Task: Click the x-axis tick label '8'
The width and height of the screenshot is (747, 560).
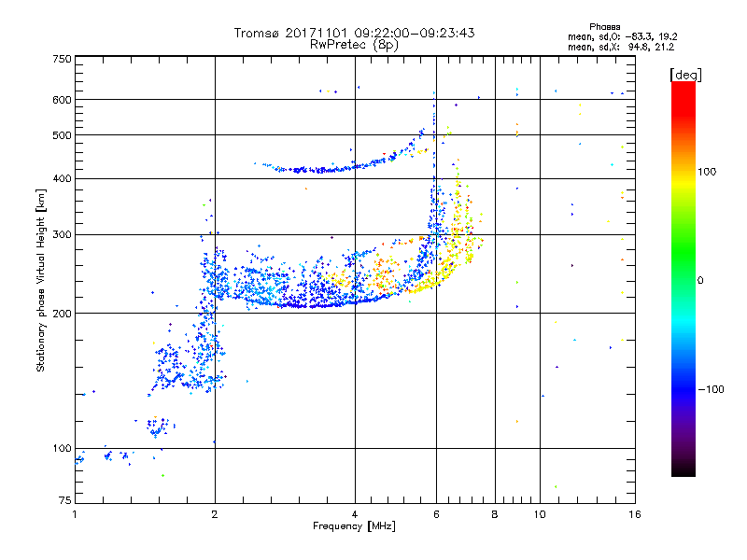Action: pos(495,514)
